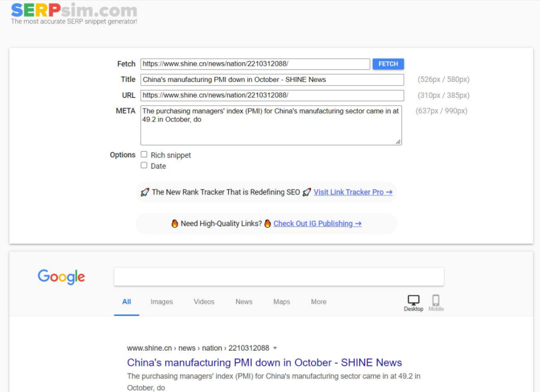This screenshot has height=392, width=540.
Task: Open the News search tab
Action: (x=244, y=301)
